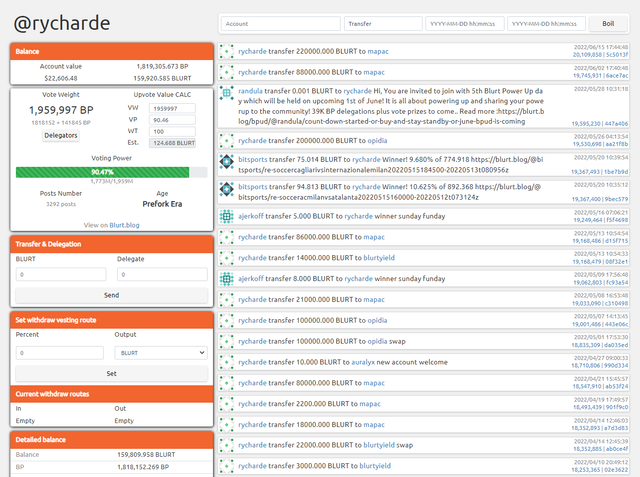
Task: Click the Current withdraw routes header
Action: pos(111,394)
